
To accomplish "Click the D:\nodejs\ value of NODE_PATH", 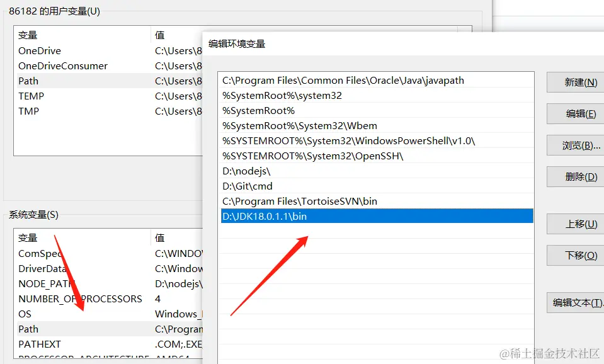I will coord(179,284).
